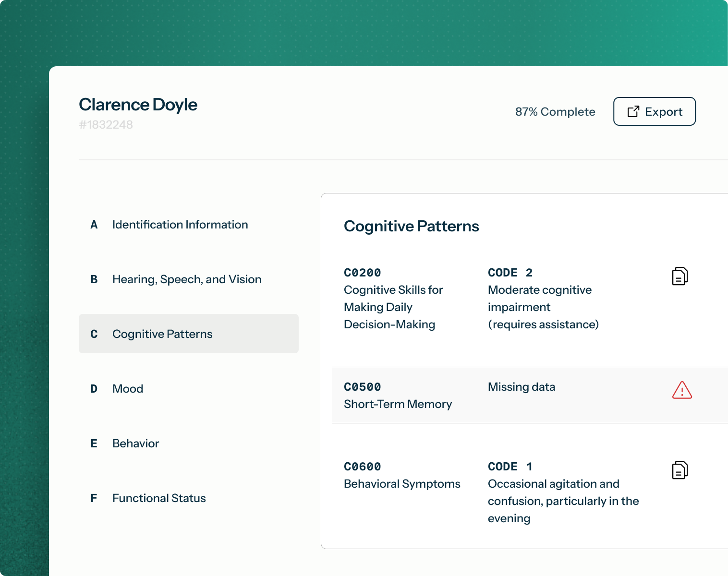Open the Behavior section
Viewport: 728px width, 576px height.
[189, 444]
